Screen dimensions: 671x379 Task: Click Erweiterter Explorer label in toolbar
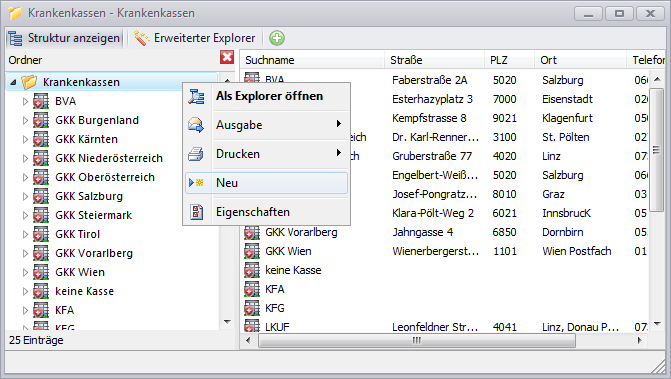point(205,38)
